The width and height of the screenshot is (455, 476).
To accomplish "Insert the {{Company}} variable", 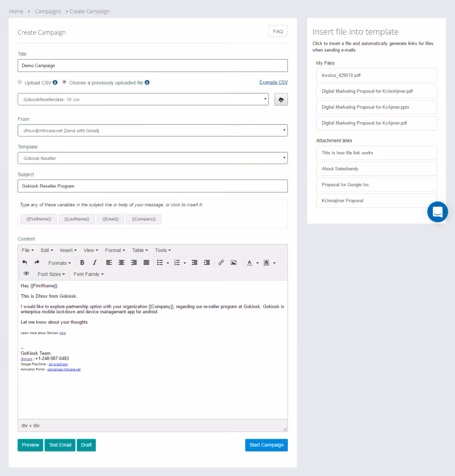I will 144,219.
